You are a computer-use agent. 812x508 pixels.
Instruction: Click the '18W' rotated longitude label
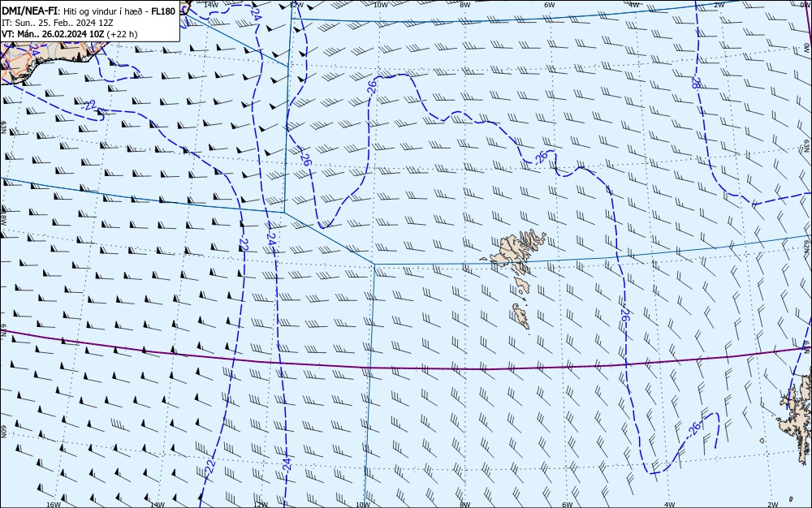click(x=3, y=218)
